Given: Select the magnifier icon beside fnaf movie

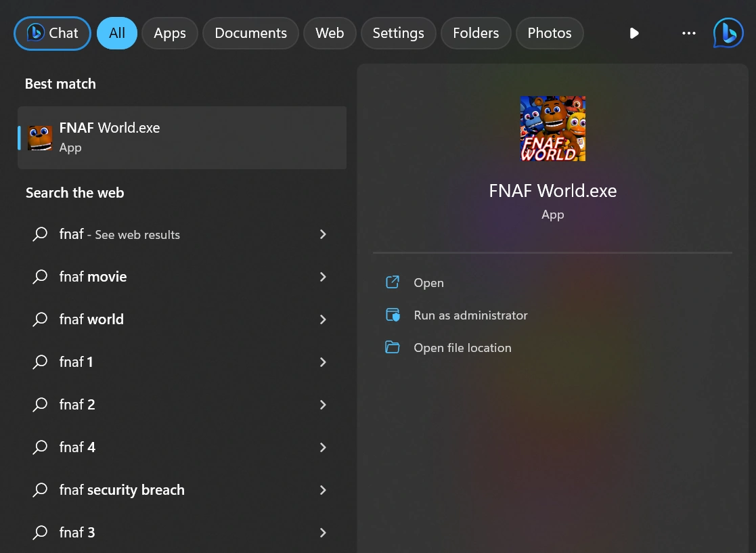Looking at the screenshot, I should 40,277.
